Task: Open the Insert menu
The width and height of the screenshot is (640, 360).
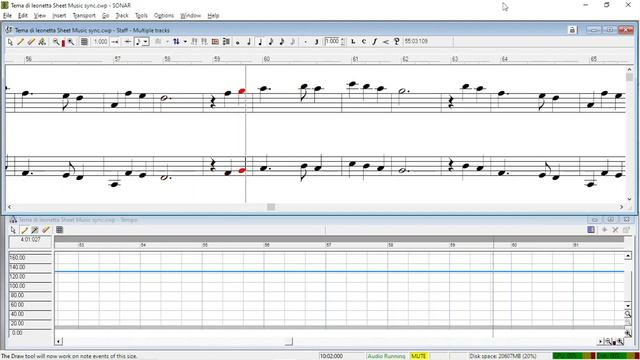Action: (x=59, y=16)
